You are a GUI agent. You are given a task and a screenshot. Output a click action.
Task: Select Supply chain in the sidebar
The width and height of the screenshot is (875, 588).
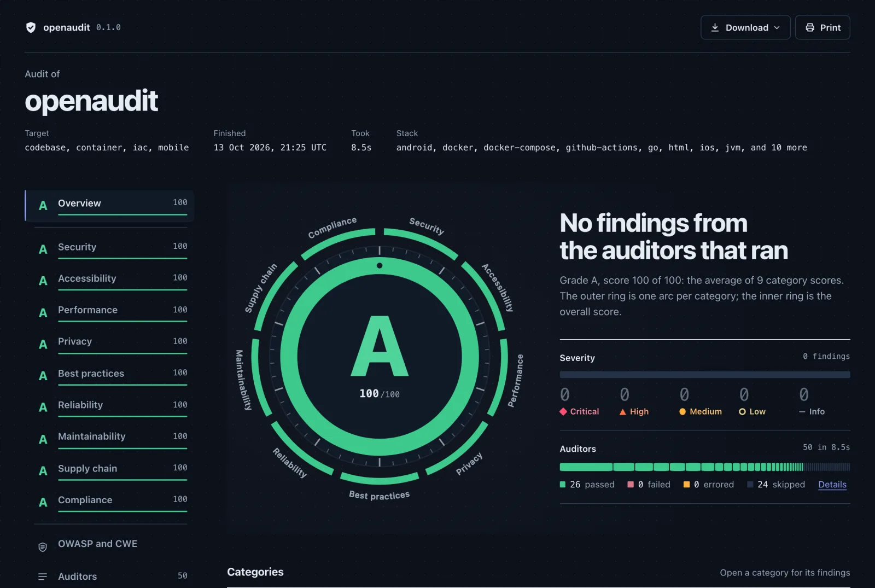tap(110, 470)
